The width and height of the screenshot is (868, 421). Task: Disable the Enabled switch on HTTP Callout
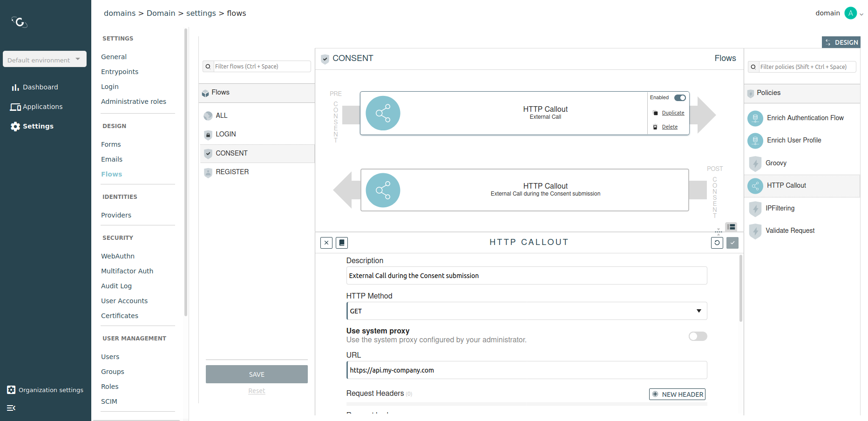coord(680,98)
